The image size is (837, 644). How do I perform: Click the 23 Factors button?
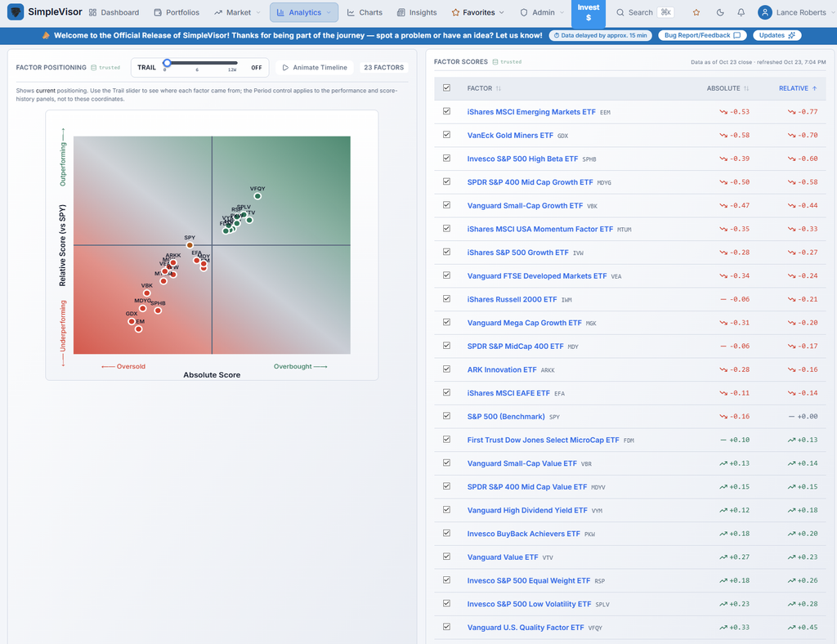coord(384,68)
